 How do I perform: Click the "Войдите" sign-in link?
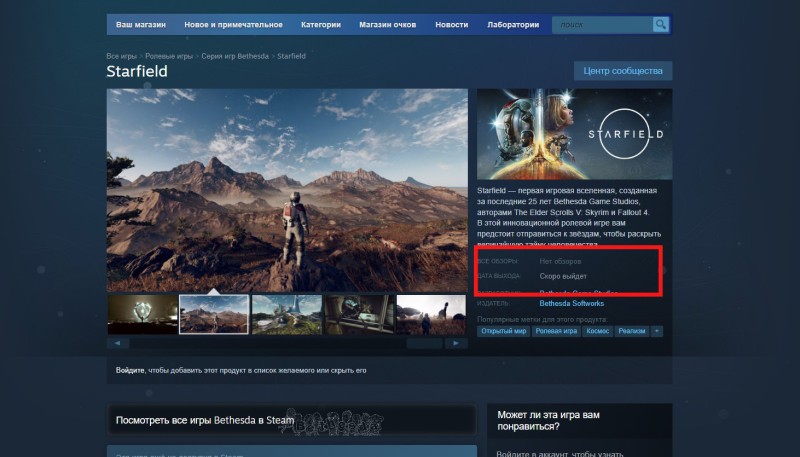click(130, 370)
